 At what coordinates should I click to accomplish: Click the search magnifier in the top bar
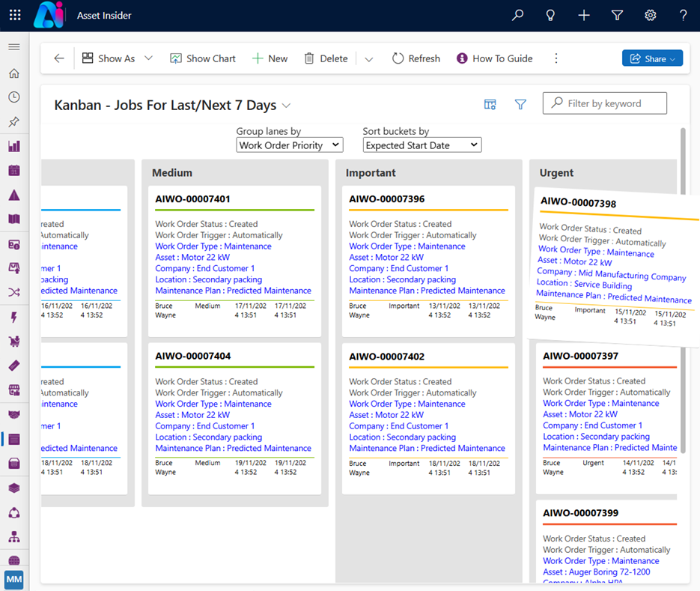tap(517, 15)
